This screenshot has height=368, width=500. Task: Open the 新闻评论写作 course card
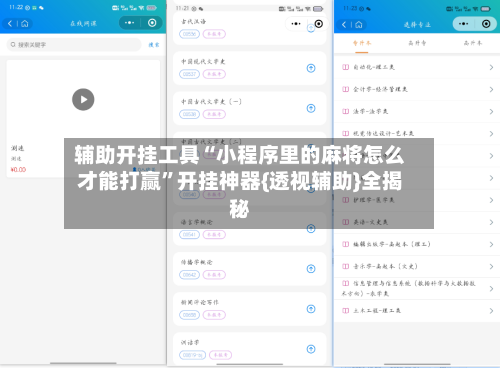(x=249, y=309)
